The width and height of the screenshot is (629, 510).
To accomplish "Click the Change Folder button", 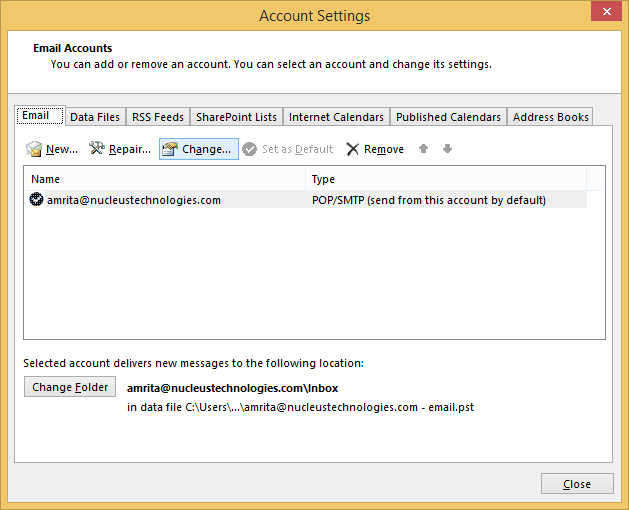I will pyautogui.click(x=70, y=387).
